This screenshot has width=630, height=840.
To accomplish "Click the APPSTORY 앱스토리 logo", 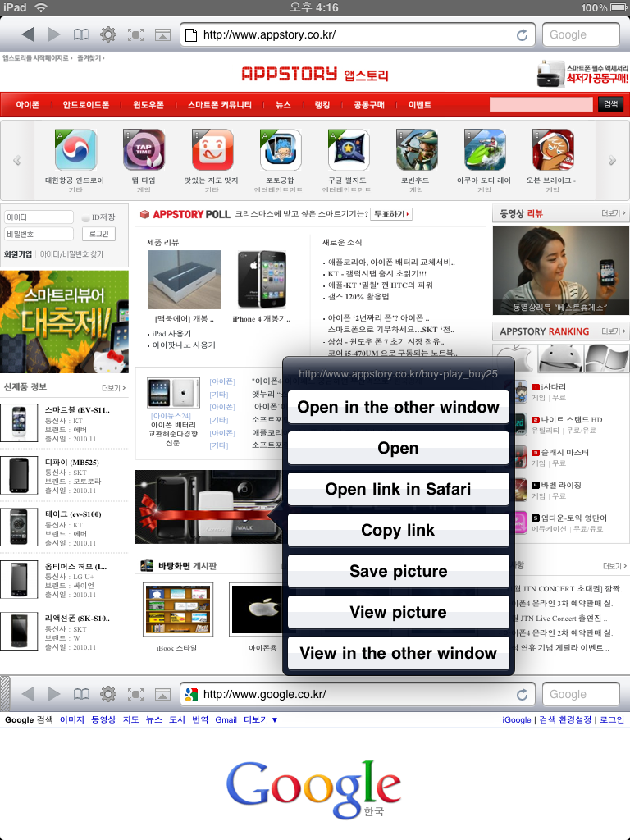I will pyautogui.click(x=314, y=74).
